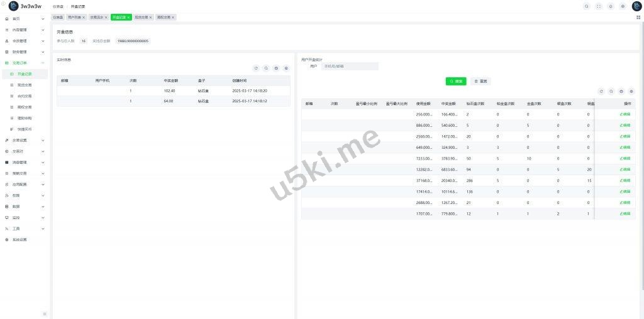The image size is (644, 319).
Task: Collapse the 交易订单 sidebar menu
Action: pos(24,63)
